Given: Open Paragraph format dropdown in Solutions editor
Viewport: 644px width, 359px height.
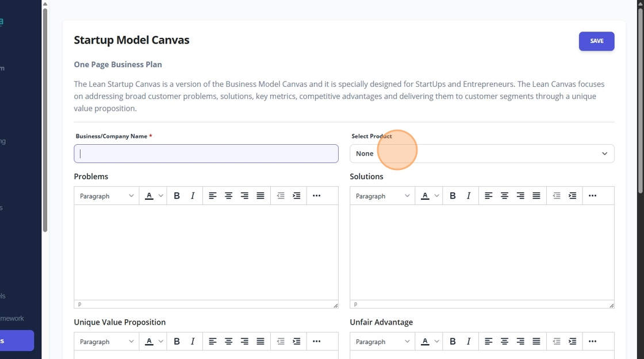Looking at the screenshot, I should [382, 196].
